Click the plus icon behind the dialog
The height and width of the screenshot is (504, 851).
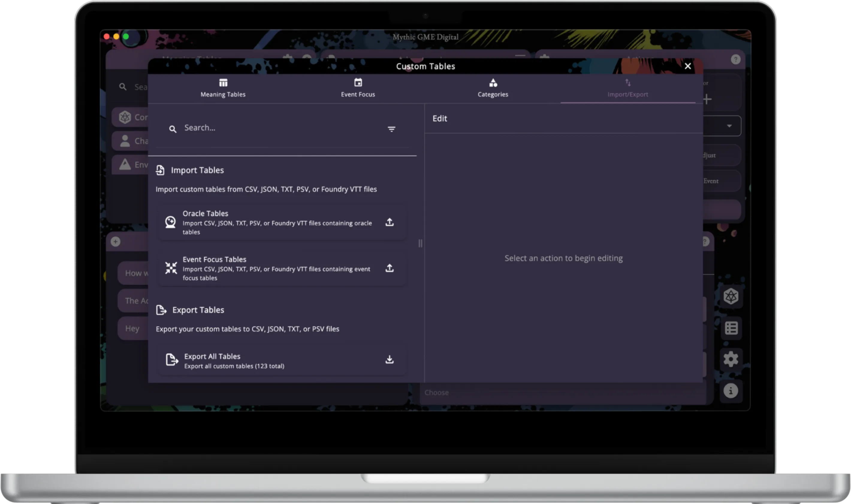click(x=707, y=99)
